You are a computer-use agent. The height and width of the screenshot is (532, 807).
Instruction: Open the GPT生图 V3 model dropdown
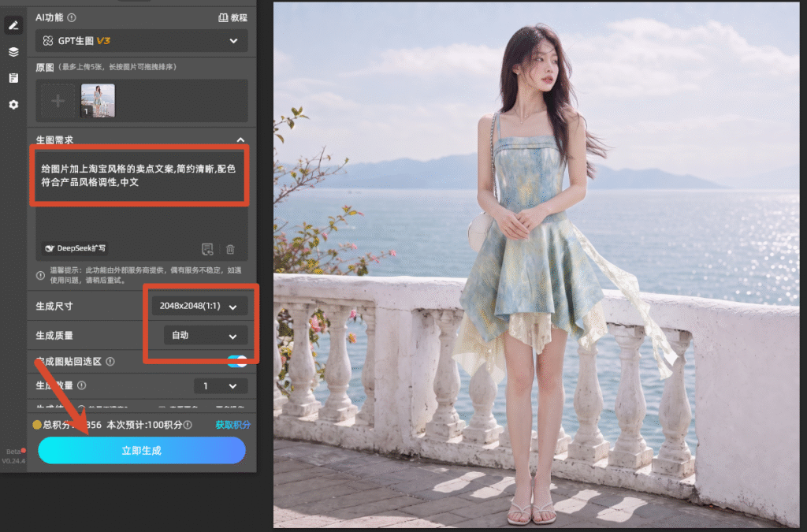142,41
